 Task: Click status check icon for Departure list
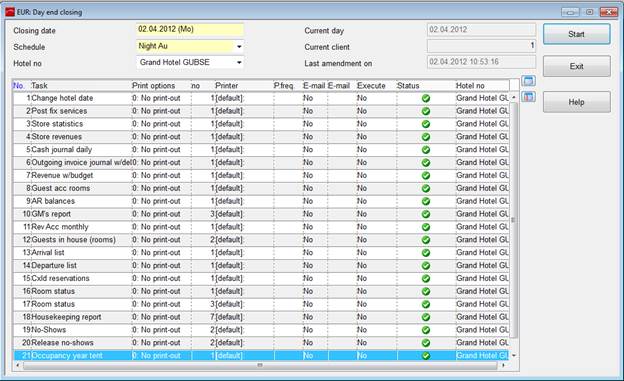coord(426,266)
